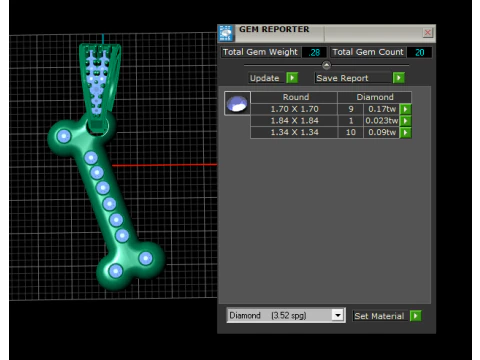Click the 0.023tw weight cell

click(x=382, y=121)
